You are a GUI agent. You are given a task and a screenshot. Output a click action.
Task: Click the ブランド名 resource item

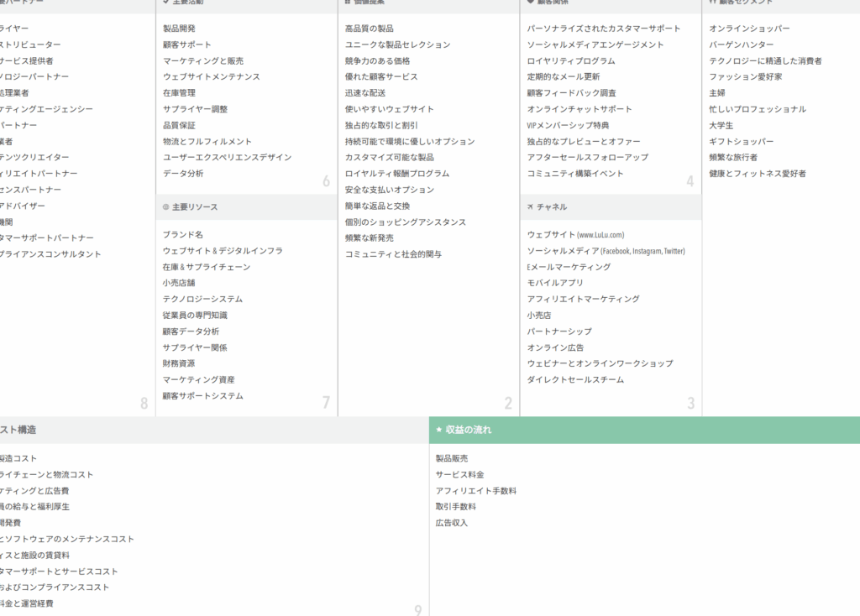click(x=182, y=235)
